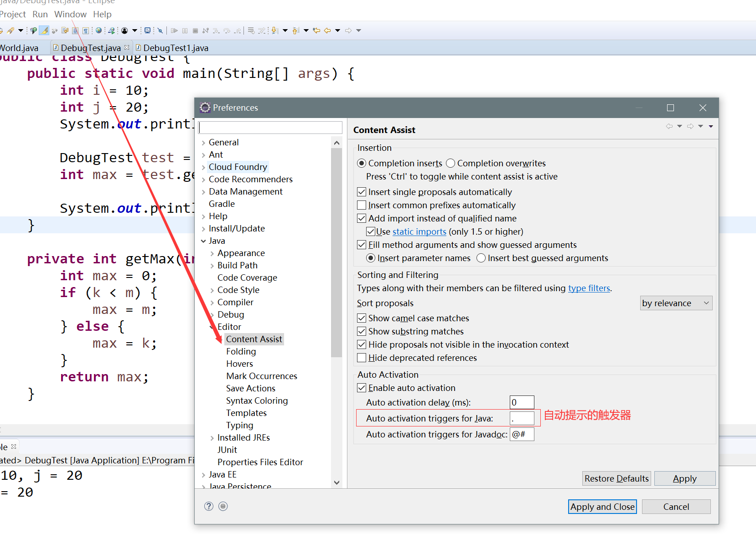756x539 pixels.
Task: Select Syntax Coloring preferences page
Action: tap(257, 400)
